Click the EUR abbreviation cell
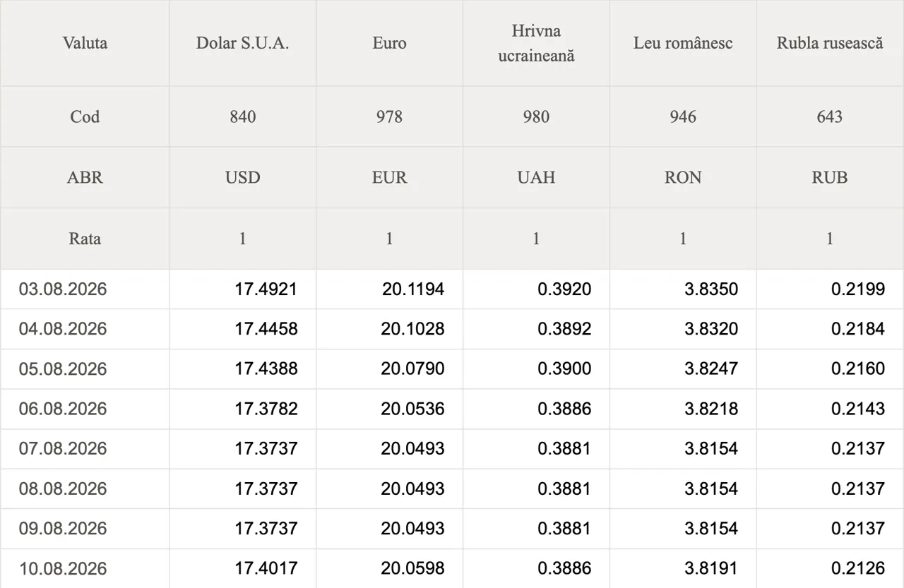This screenshot has width=904, height=588. (389, 177)
